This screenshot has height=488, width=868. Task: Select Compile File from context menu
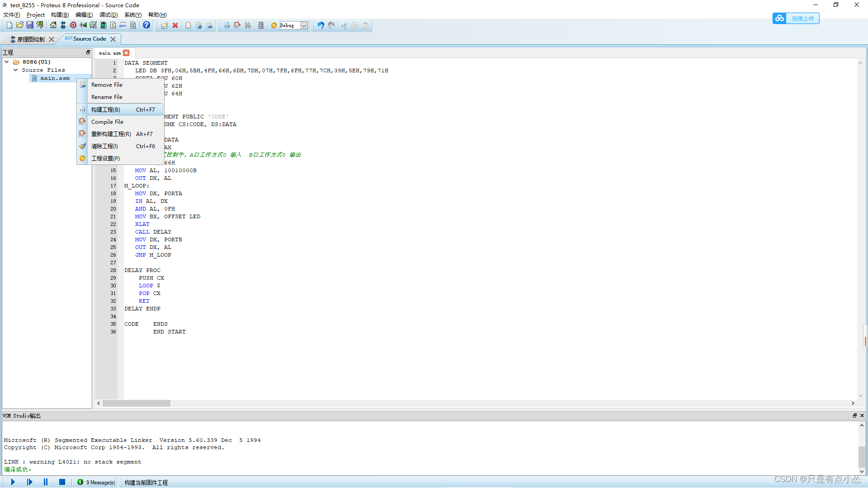pyautogui.click(x=107, y=122)
